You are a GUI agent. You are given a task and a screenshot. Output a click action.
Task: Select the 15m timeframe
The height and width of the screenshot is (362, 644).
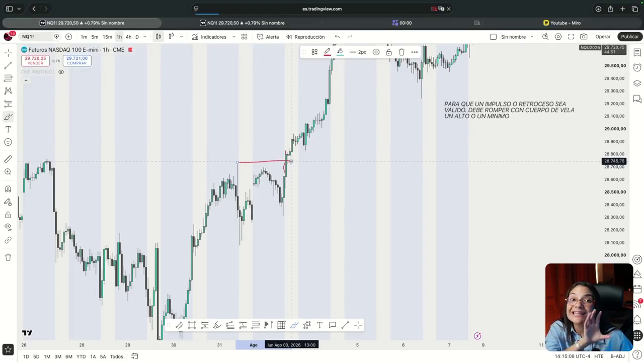[x=107, y=37]
